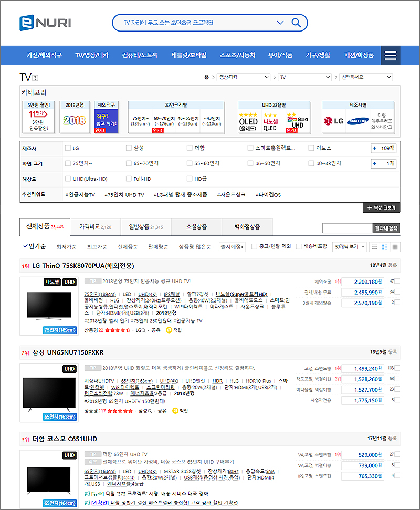Select the Samsung logo under 제조사별

click(x=358, y=121)
